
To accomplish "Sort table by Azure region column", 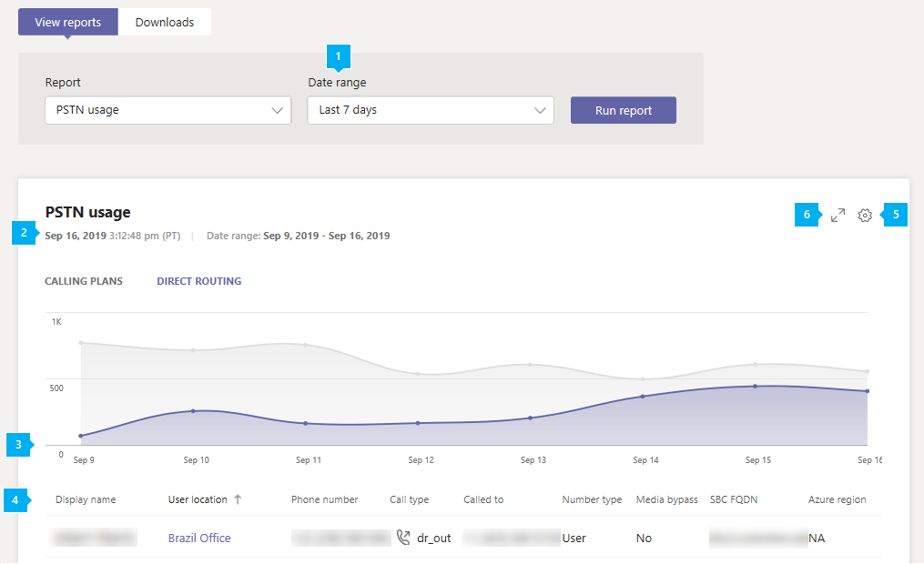I will pyautogui.click(x=837, y=499).
